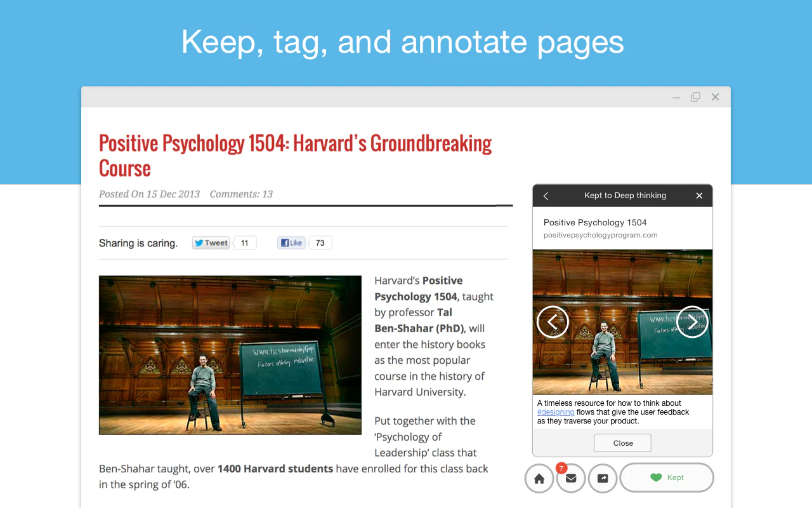Click the Posted On 15 Dec 2013 date

[x=149, y=194]
